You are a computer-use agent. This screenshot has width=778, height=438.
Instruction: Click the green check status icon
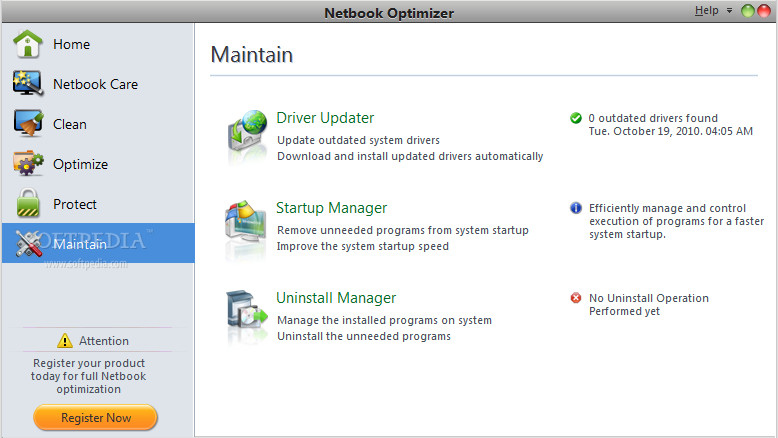coord(576,118)
